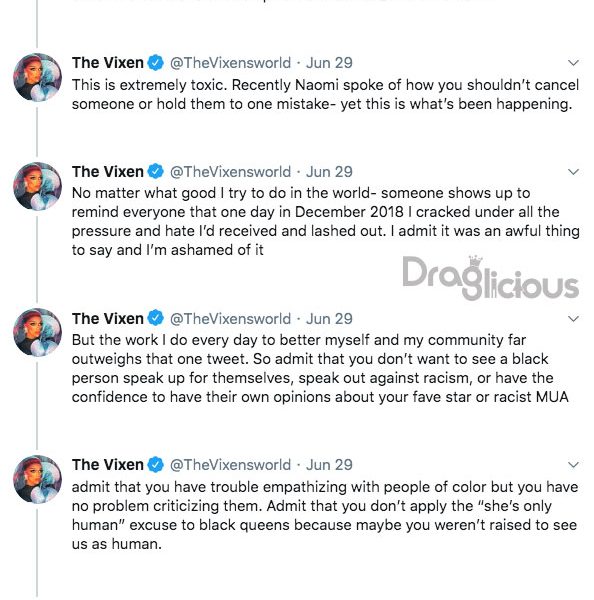
Task: Open chevron on 'admit that you have trouble' tweet
Action: [573, 465]
